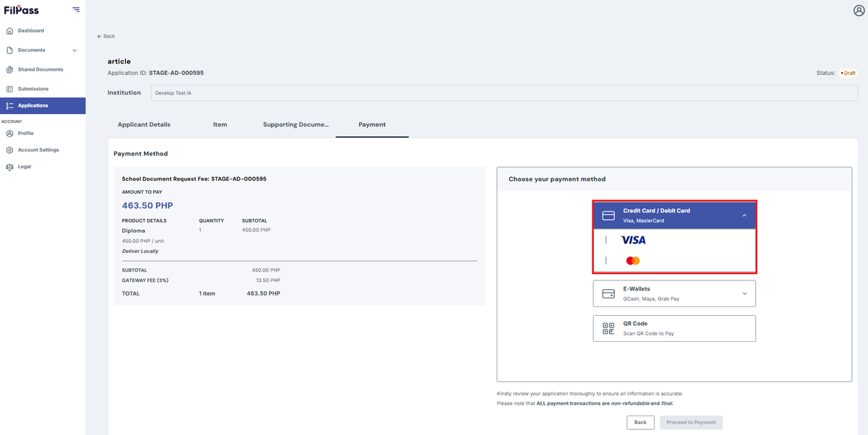The width and height of the screenshot is (868, 435).
Task: Expand the E-Wallets chevron
Action: [x=744, y=293]
